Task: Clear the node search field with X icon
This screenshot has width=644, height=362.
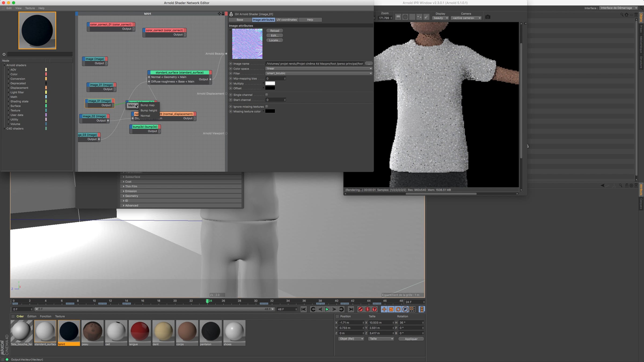Action: (x=4, y=54)
